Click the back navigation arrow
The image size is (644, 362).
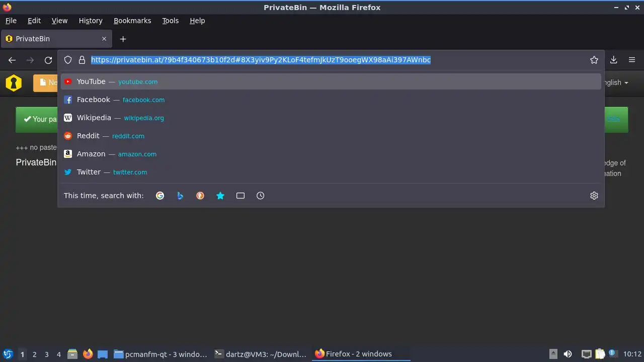click(x=12, y=60)
